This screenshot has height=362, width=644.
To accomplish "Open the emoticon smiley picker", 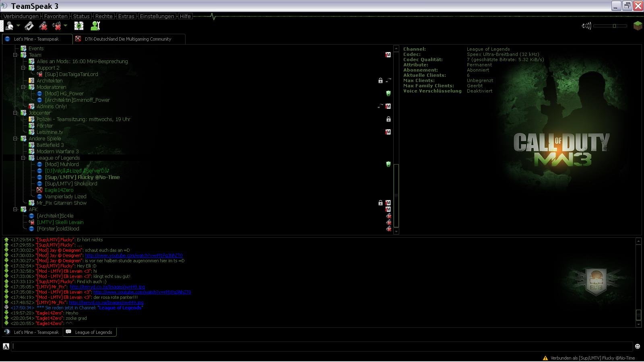I will coord(638,346).
